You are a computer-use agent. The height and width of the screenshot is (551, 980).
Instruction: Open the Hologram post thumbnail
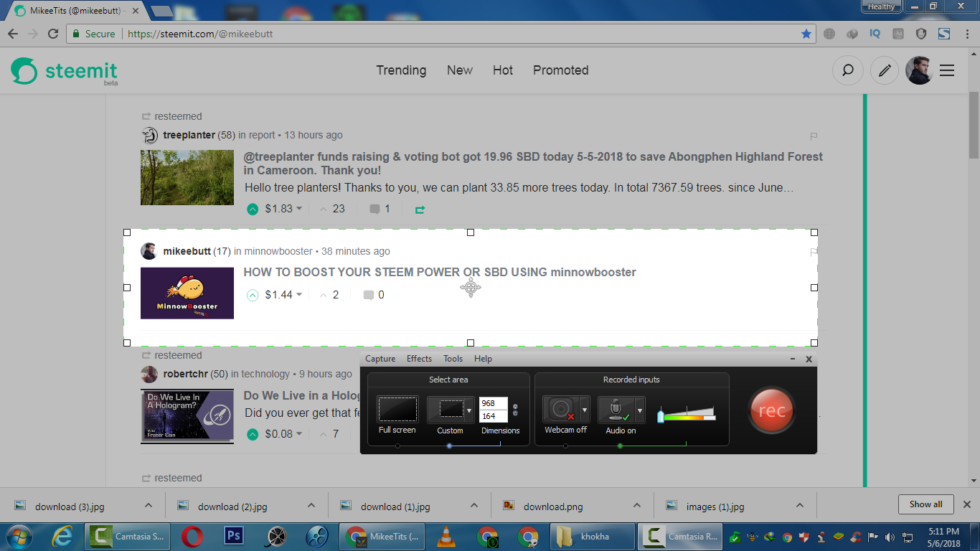[x=187, y=416]
